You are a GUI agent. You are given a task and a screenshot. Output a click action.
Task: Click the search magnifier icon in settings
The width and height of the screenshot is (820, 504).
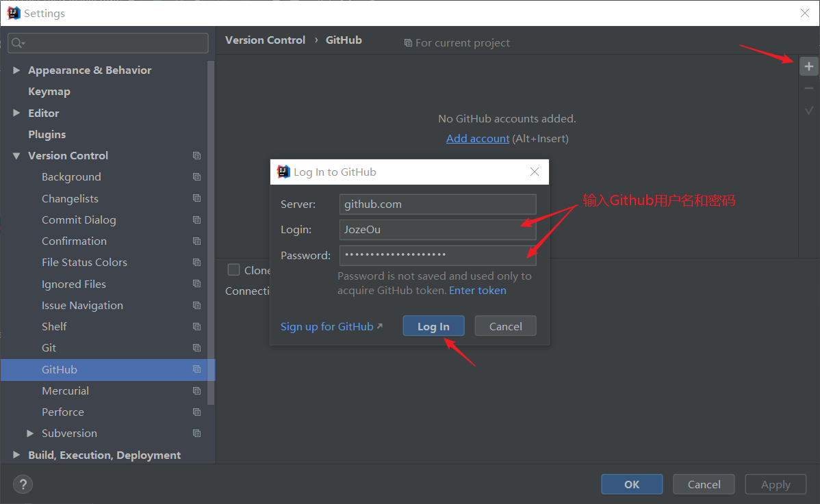[18, 43]
